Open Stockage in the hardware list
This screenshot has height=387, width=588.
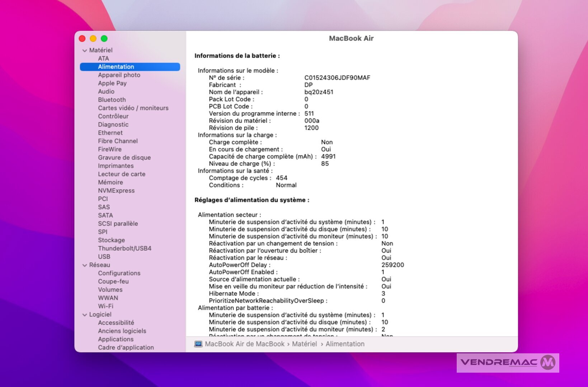[x=111, y=240]
